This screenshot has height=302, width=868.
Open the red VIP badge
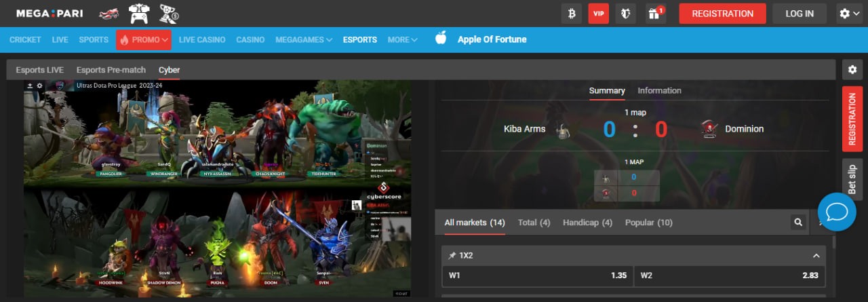point(599,14)
